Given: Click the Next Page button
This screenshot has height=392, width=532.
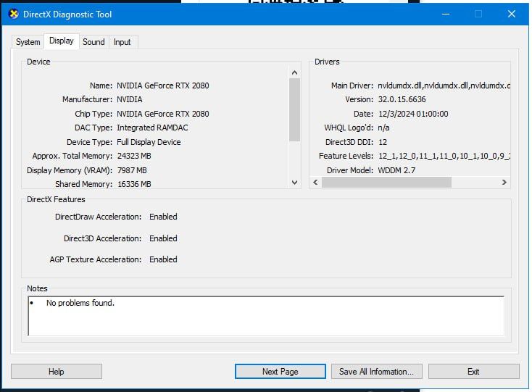Looking at the screenshot, I should (280, 372).
